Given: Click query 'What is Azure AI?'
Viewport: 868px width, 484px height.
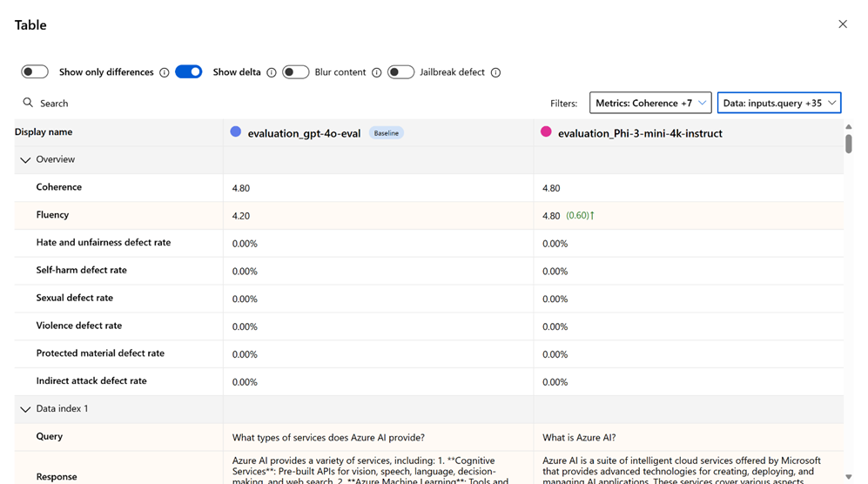Looking at the screenshot, I should [579, 438].
